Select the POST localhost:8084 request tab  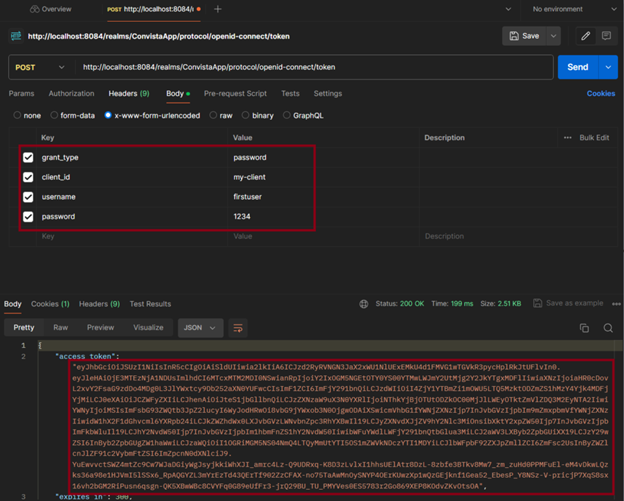coord(154,9)
